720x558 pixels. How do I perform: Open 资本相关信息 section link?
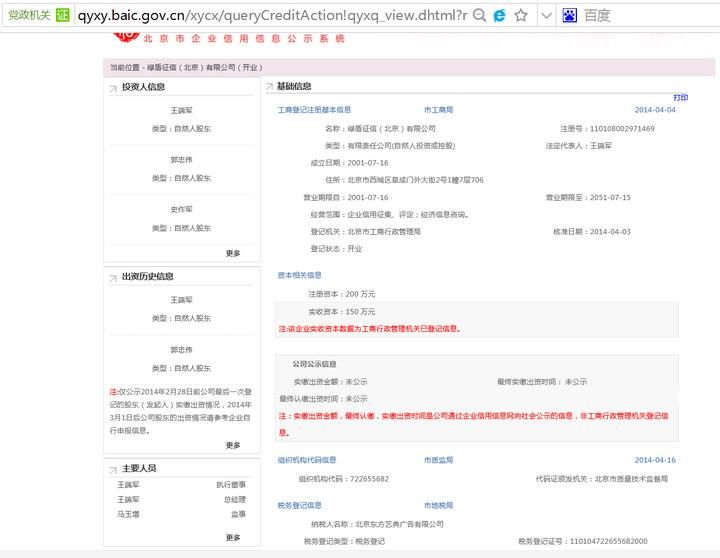point(299,275)
